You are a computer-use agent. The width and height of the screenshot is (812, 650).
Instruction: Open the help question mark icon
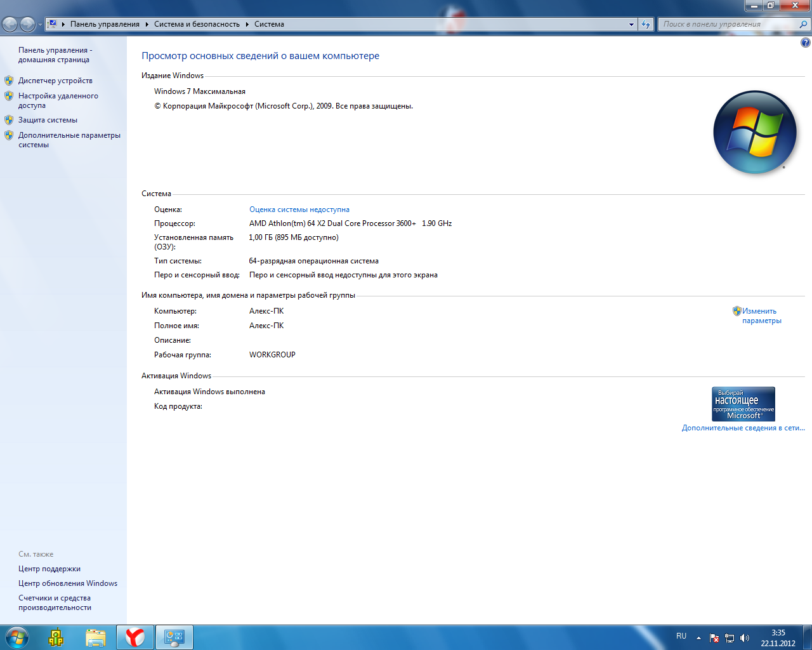tap(805, 43)
